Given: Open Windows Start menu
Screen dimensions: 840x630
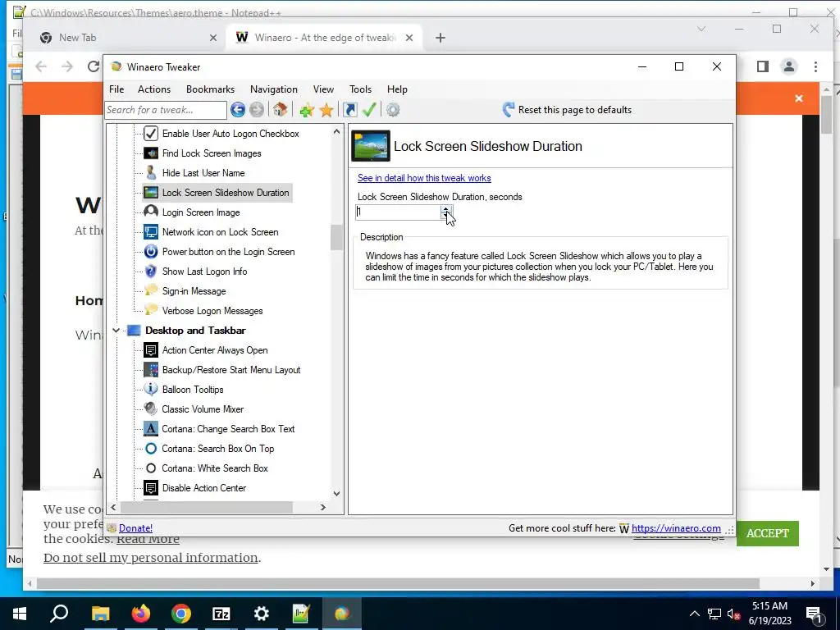Looking at the screenshot, I should coord(20,613).
